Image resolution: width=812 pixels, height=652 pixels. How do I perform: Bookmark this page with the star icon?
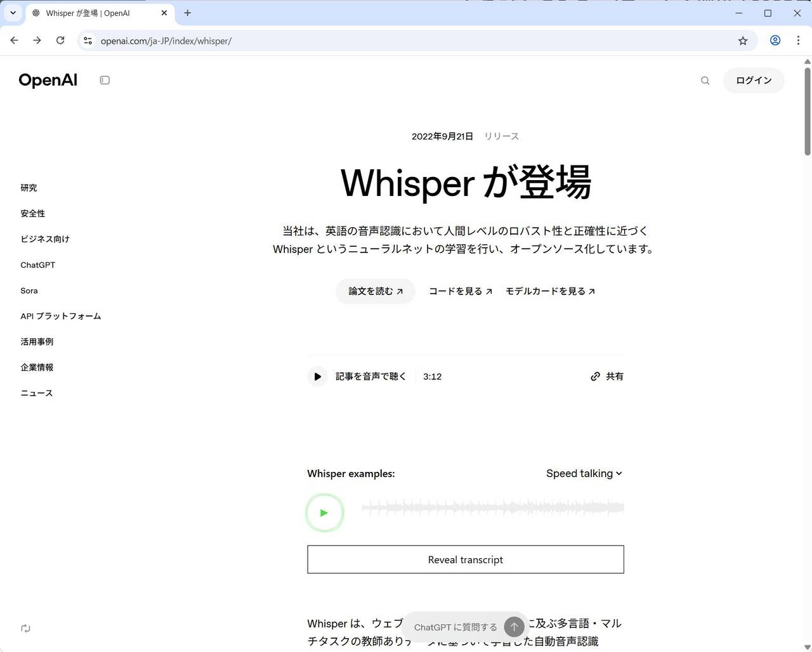pyautogui.click(x=743, y=41)
